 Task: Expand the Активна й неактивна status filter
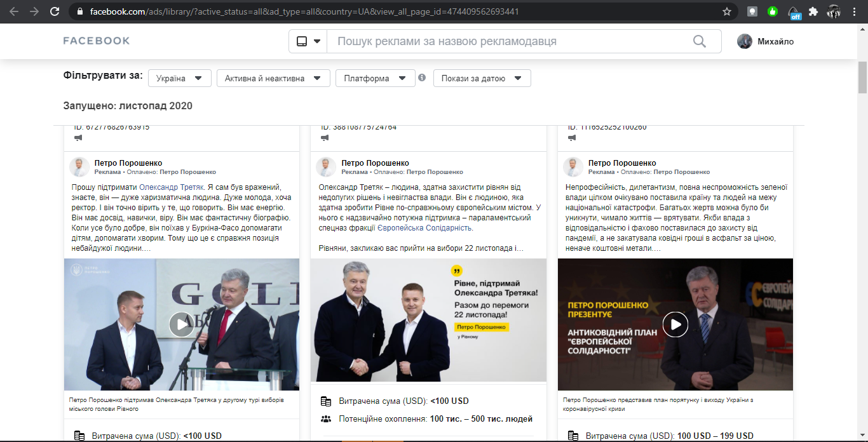[273, 78]
